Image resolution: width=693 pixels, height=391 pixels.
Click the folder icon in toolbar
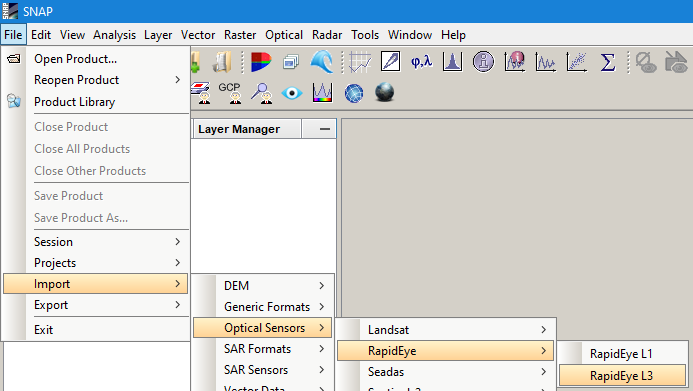[x=222, y=62]
